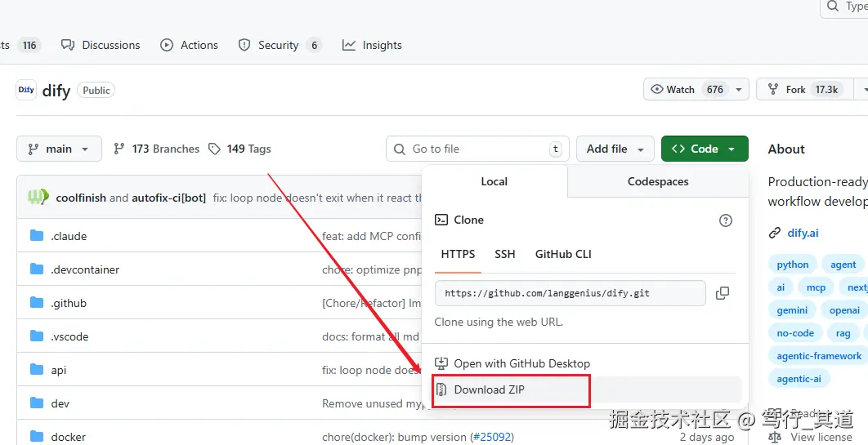Click the no-code topic tag
This screenshot has height=445, width=868.
[795, 333]
